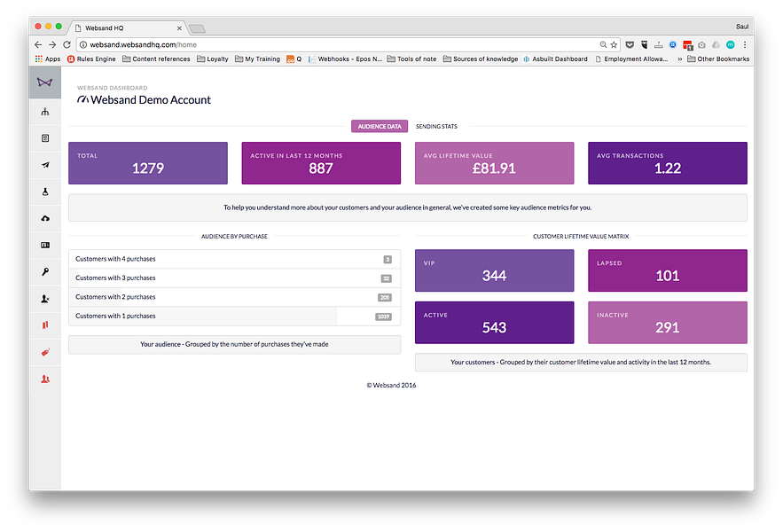
Task: Open the hierarchy sitemap sidebar icon
Action: (x=45, y=112)
